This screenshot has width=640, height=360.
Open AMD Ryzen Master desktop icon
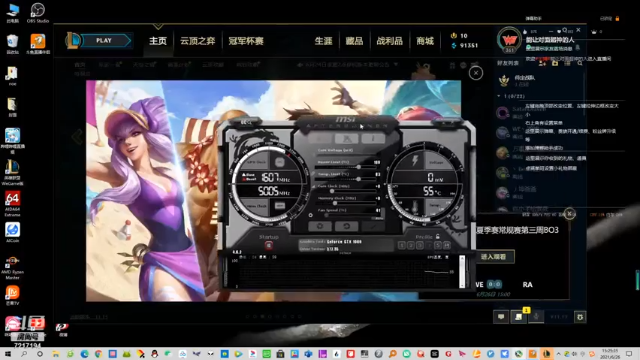point(12,267)
